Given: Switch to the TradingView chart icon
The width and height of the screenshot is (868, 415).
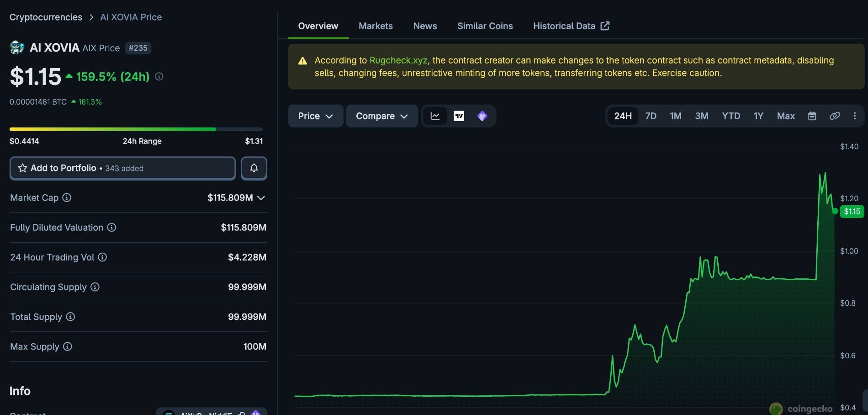Looking at the screenshot, I should pos(459,116).
